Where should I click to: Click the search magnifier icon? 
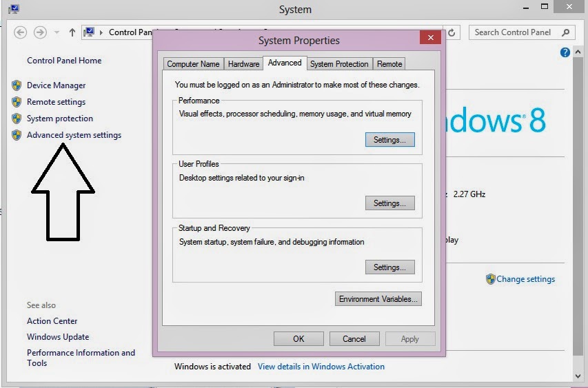[566, 32]
